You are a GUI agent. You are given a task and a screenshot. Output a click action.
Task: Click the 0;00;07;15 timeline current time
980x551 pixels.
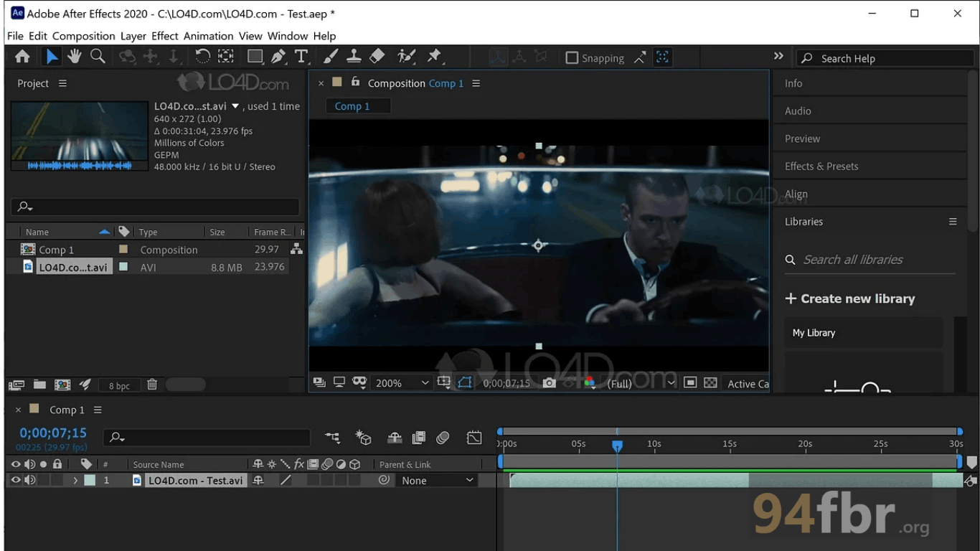pos(53,433)
